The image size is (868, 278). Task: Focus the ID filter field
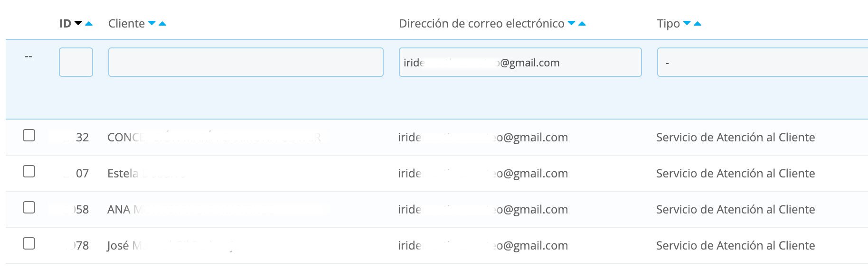76,62
